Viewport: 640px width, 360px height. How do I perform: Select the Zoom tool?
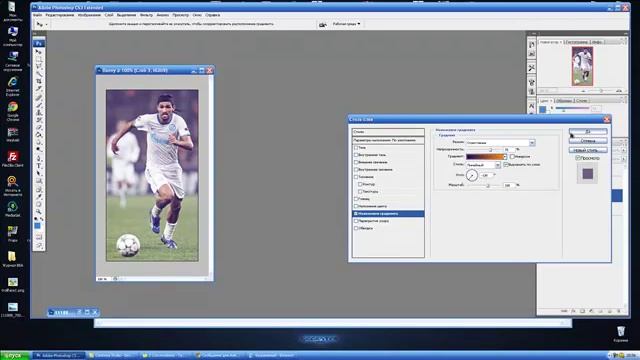click(39, 211)
